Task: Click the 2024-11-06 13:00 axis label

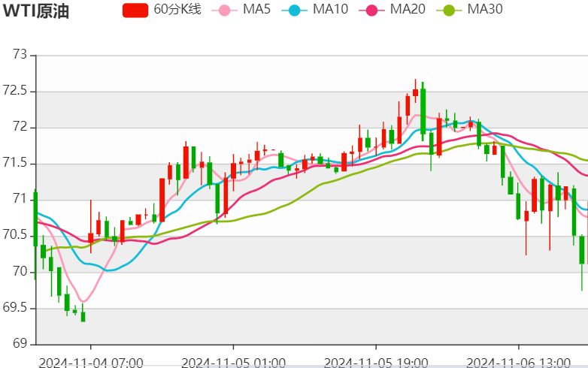Action: pyautogui.click(x=518, y=363)
